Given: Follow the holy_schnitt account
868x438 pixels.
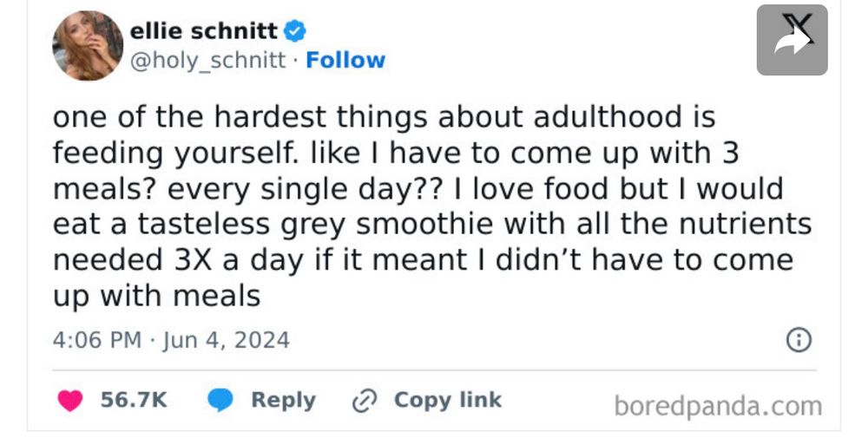Looking at the screenshot, I should (x=345, y=60).
